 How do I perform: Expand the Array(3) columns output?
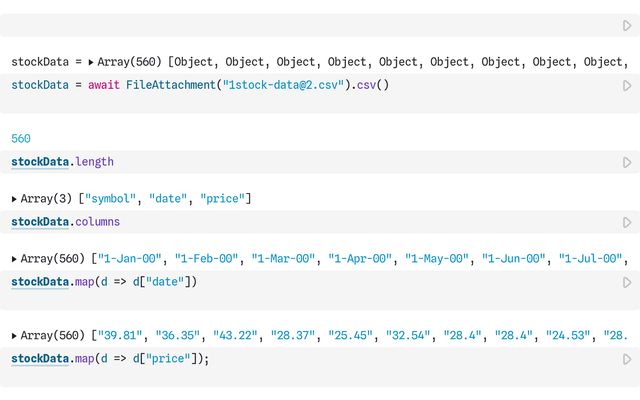[x=14, y=199]
